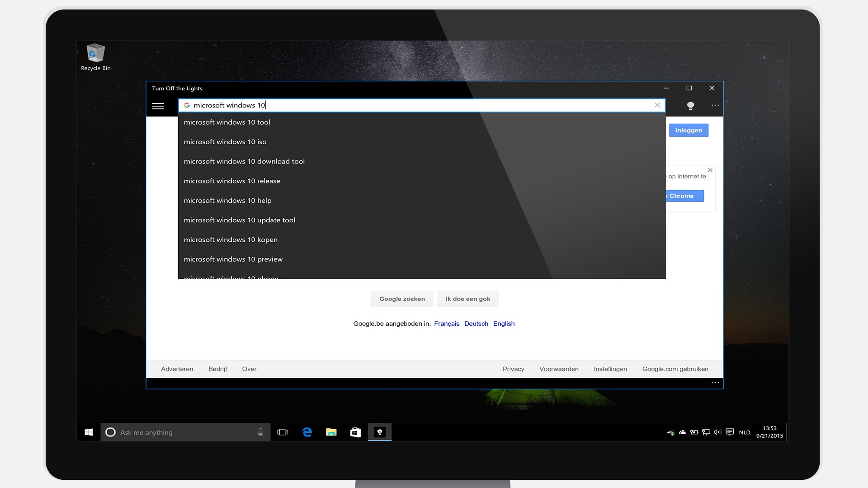
Task: Launch the Windows Store taskbar icon
Action: pos(355,432)
